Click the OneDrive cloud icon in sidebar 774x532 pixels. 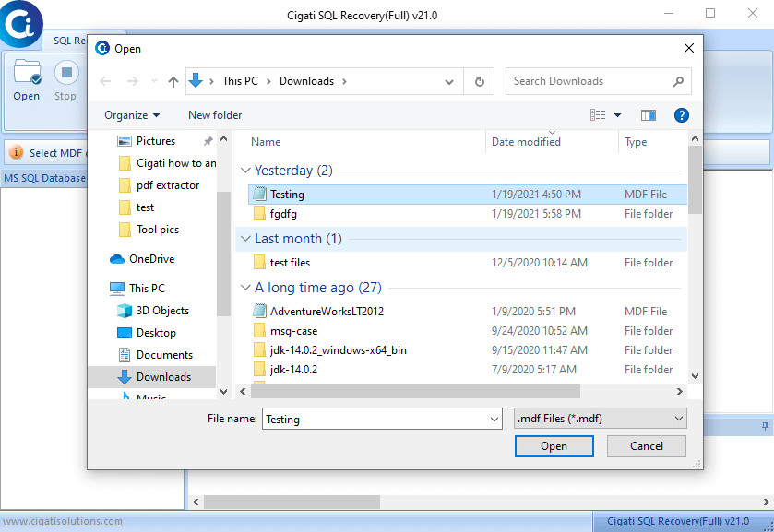[x=117, y=259]
